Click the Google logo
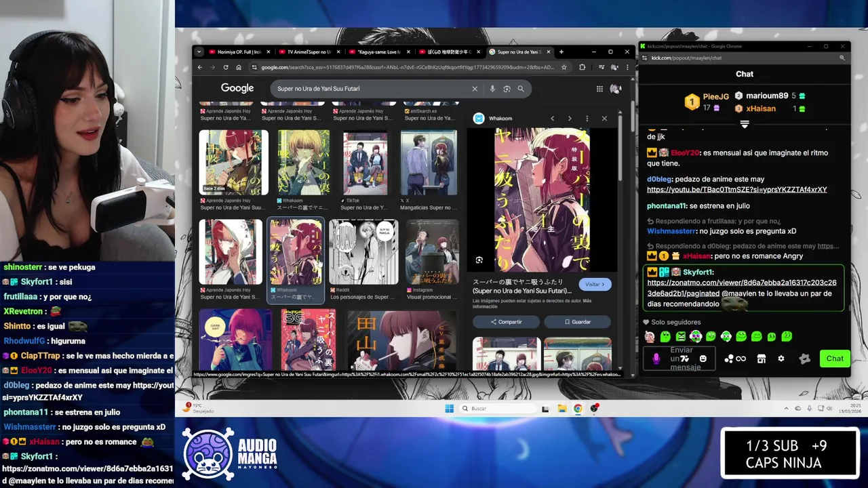The height and width of the screenshot is (488, 868). click(x=237, y=88)
